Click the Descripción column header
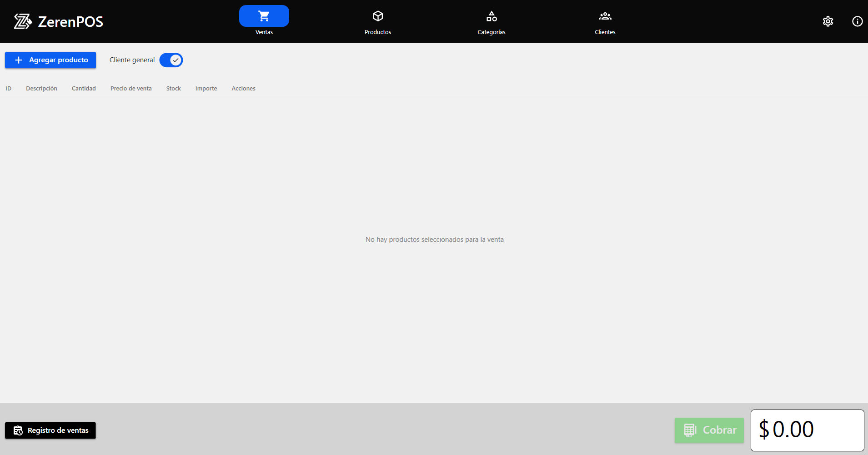Screen dimensions: 868x455 [x=41, y=89]
